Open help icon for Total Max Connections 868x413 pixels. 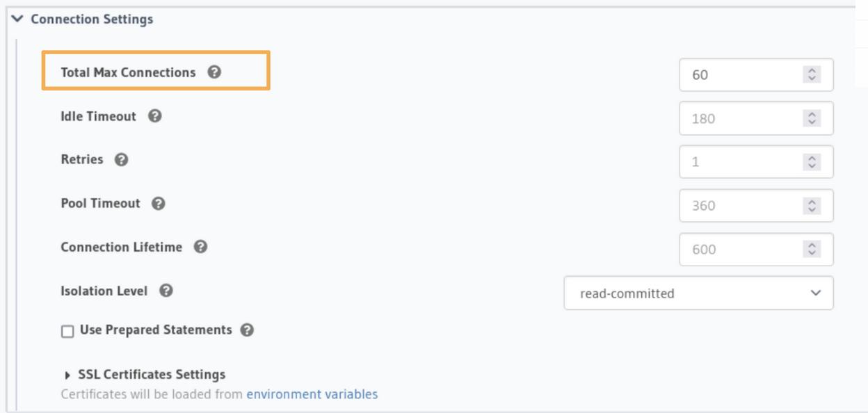tap(214, 72)
